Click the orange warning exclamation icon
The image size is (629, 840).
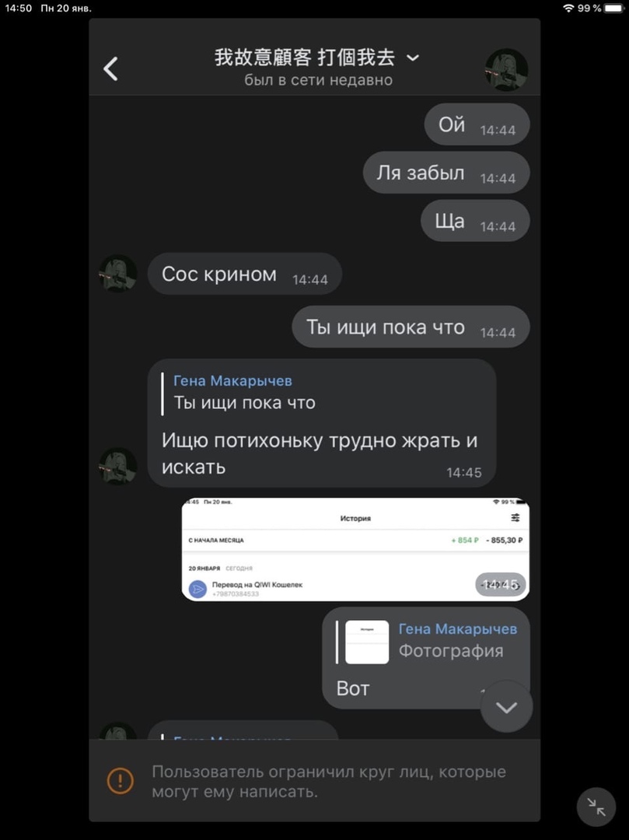pos(121,781)
